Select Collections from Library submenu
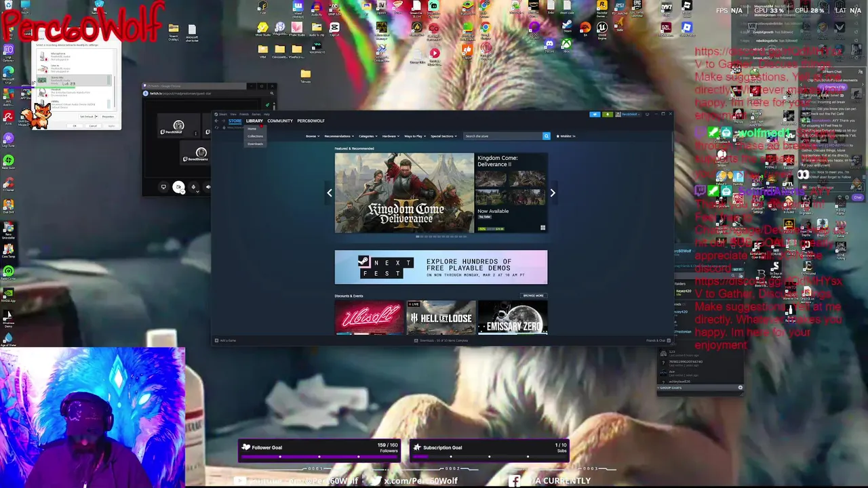The height and width of the screenshot is (488, 868). [x=255, y=136]
